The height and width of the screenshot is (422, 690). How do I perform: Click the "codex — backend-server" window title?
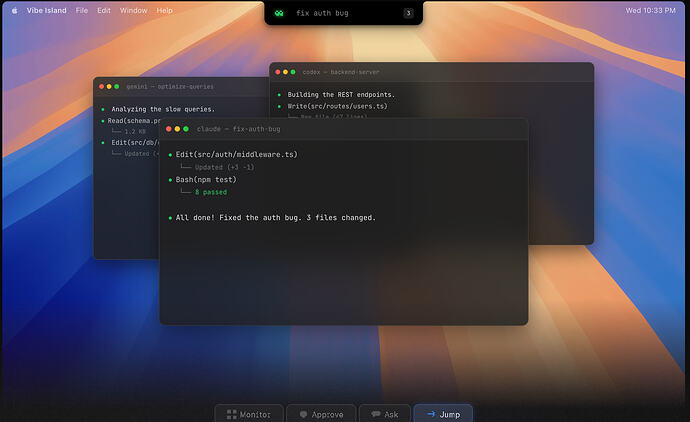coord(341,72)
